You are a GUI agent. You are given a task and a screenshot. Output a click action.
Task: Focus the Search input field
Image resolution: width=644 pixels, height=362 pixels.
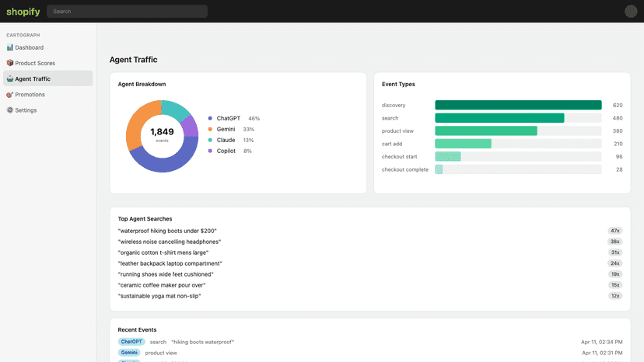point(127,12)
